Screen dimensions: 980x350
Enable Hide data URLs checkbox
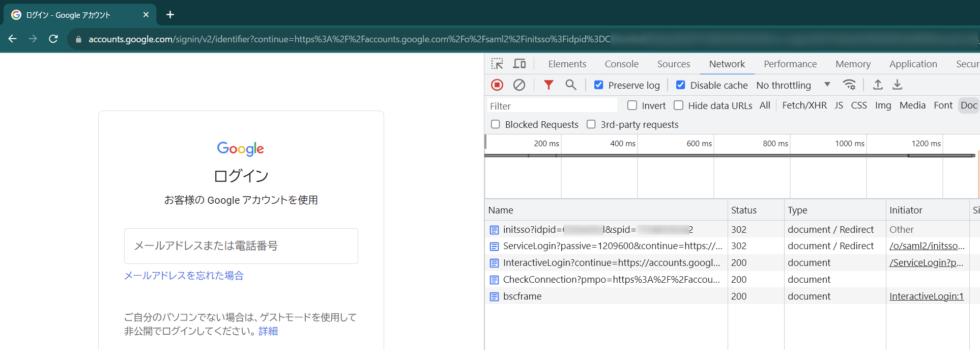(678, 105)
